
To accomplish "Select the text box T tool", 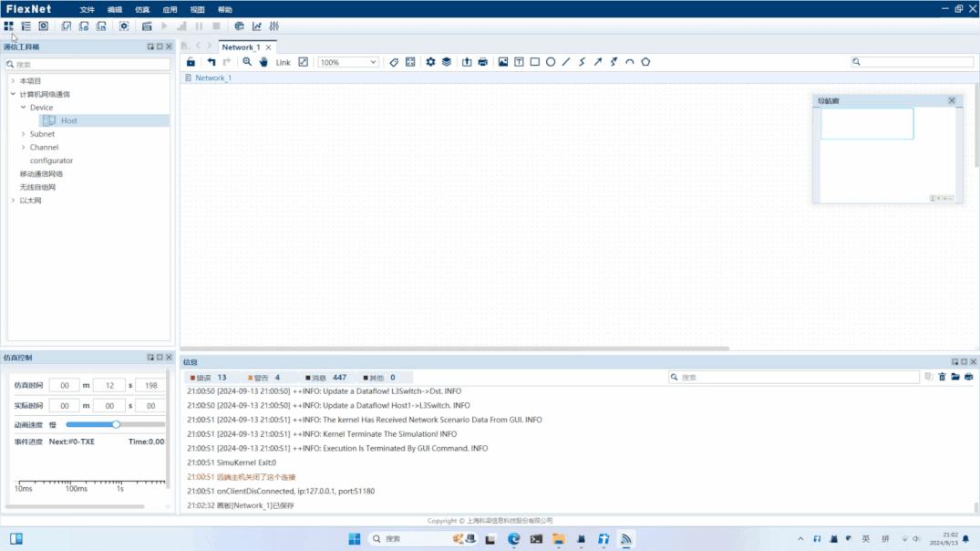I will tap(518, 62).
